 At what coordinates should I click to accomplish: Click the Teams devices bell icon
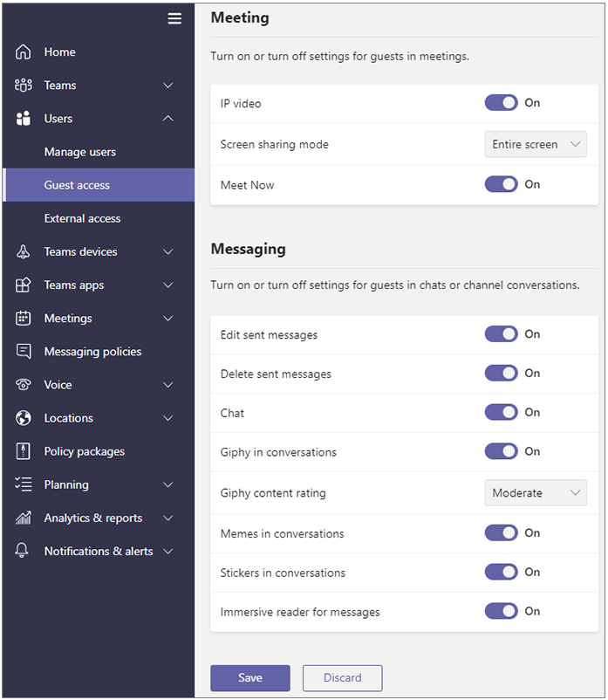point(24,251)
